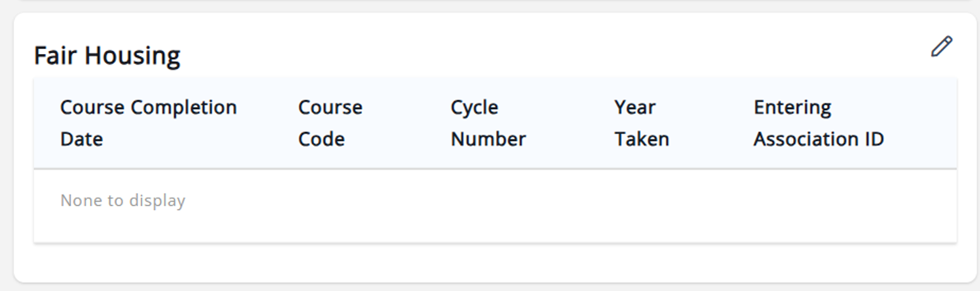Click the word Year in the header
The image size is (980, 291).
[x=635, y=107]
